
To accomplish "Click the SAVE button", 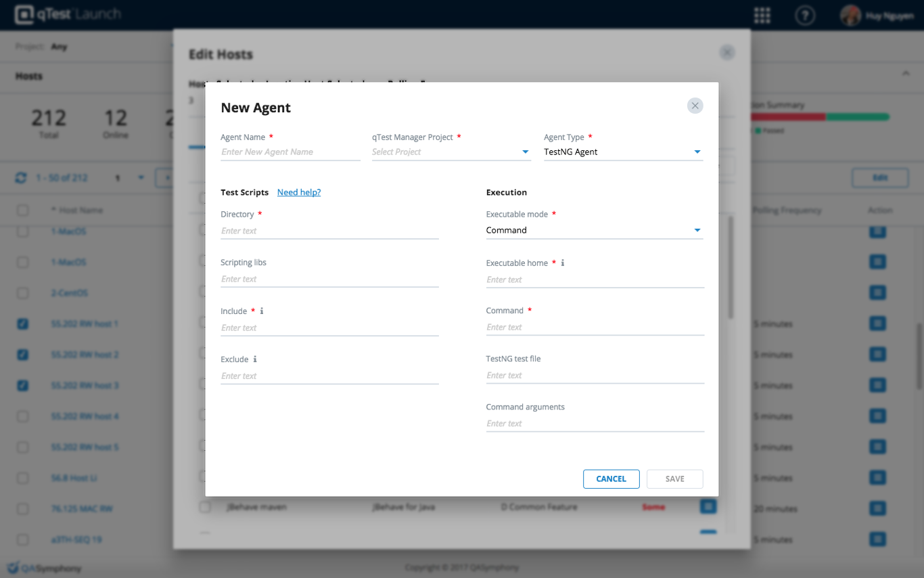I will click(x=675, y=479).
